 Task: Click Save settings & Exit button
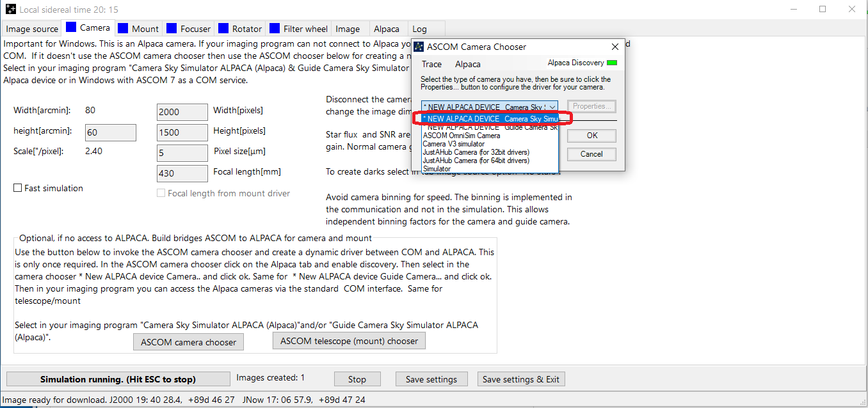pos(520,379)
